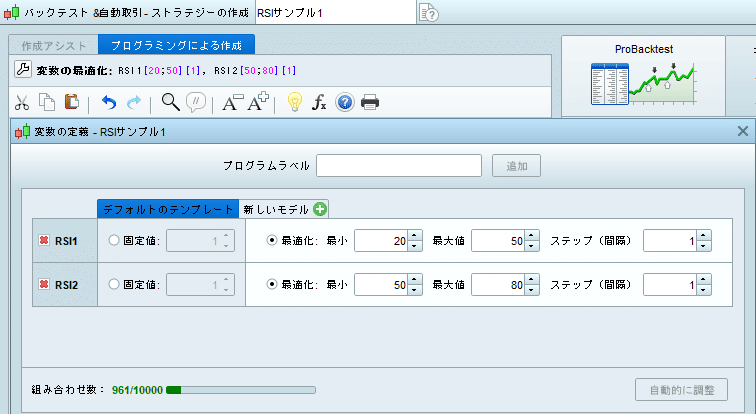Click RSI2 step interval field

(670, 284)
